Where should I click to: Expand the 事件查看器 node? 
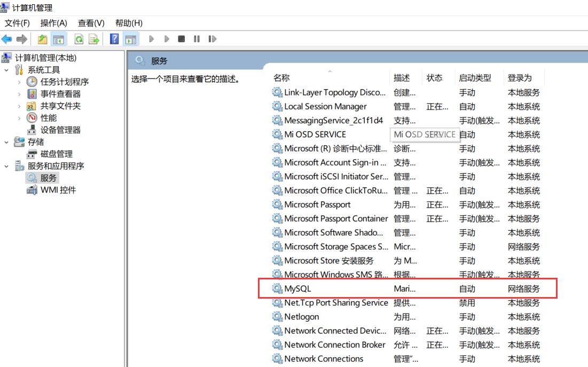pyautogui.click(x=19, y=94)
